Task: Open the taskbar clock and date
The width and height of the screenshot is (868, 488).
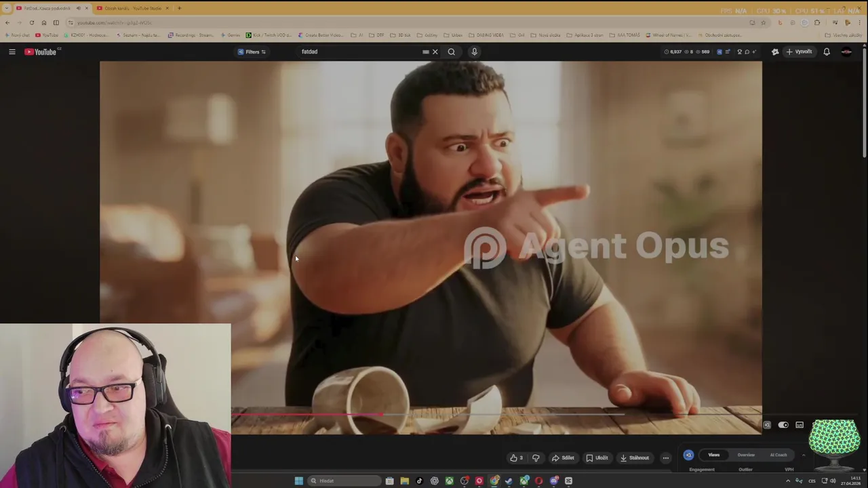Action: [x=850, y=481]
